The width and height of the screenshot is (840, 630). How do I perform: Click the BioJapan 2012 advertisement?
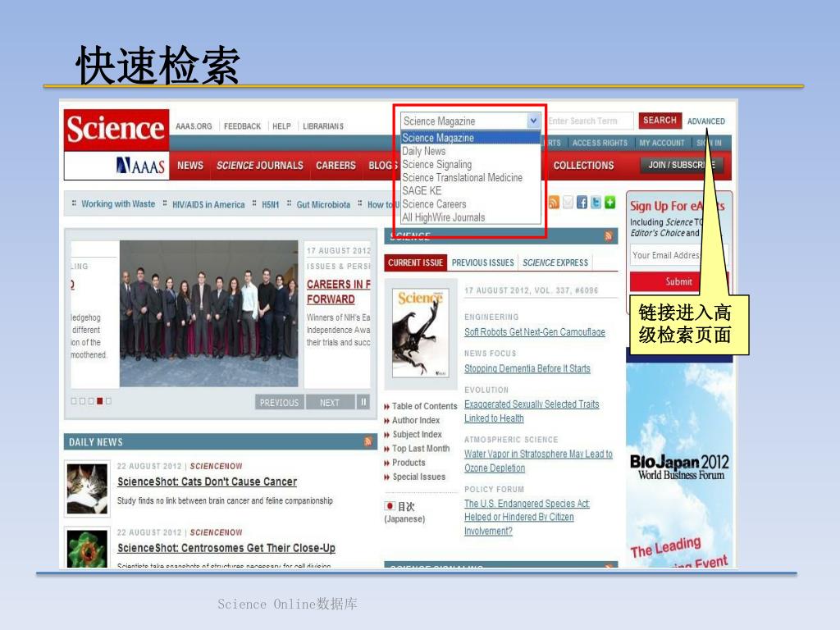pos(679,465)
